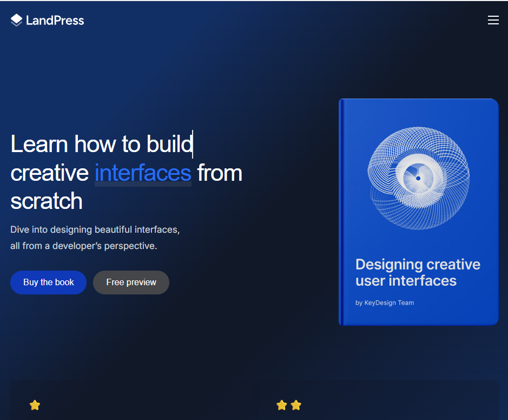Click the by KeyDesign Team credit text
The image size is (508, 420).
(385, 303)
